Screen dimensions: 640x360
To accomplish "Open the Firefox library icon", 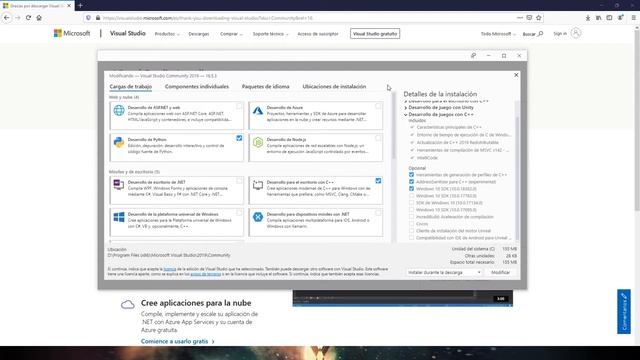I will click(598, 18).
